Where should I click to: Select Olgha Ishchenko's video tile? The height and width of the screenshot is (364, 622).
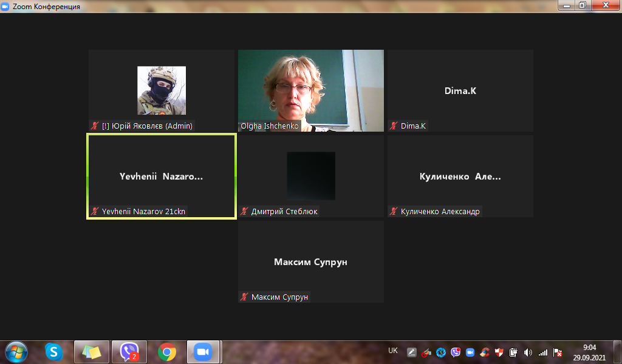pos(311,91)
